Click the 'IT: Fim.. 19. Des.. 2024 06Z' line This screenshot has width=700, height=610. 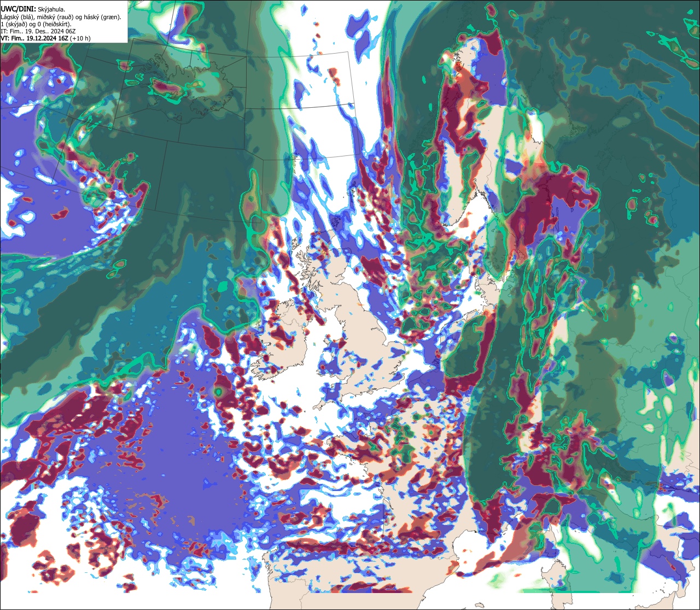[x=38, y=31]
